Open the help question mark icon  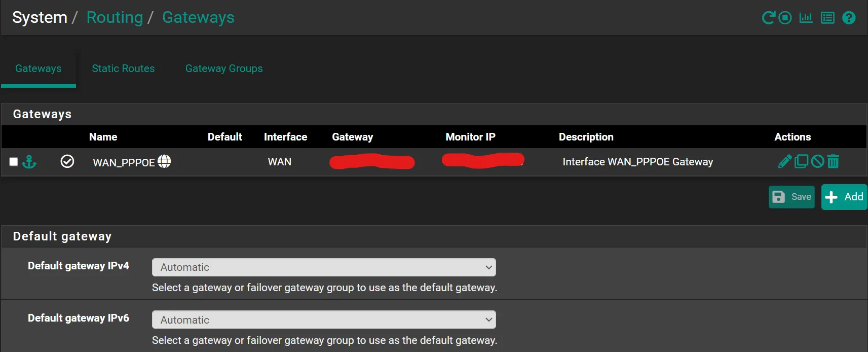coord(849,18)
